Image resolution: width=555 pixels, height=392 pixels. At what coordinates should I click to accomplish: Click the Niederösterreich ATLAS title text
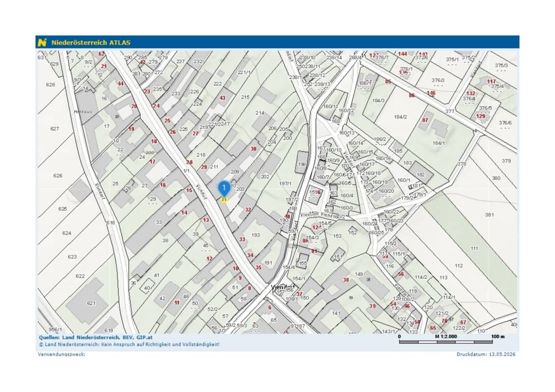[91, 43]
